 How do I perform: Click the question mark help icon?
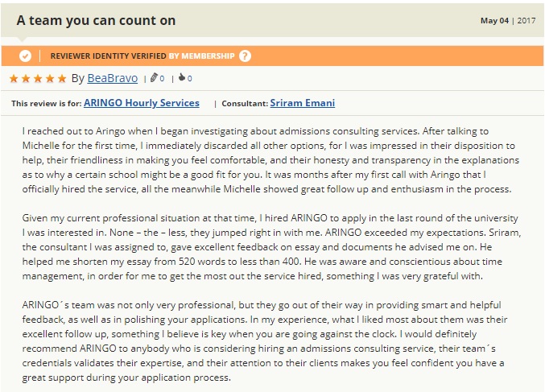pyautogui.click(x=245, y=56)
